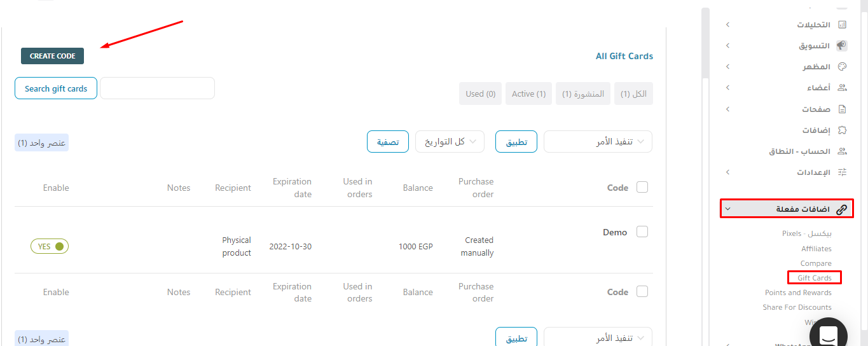Open the تنفيذ الأمر bulk action dropdown
This screenshot has height=346, width=868.
point(598,142)
